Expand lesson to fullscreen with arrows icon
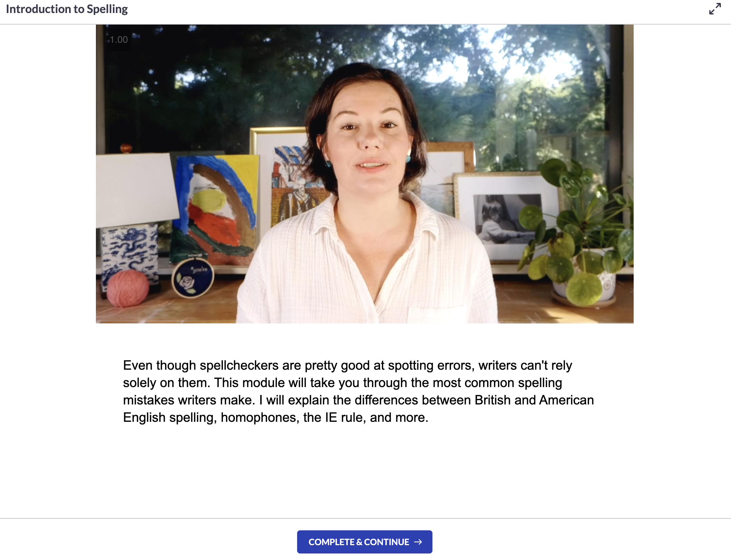The width and height of the screenshot is (731, 560). [x=715, y=9]
